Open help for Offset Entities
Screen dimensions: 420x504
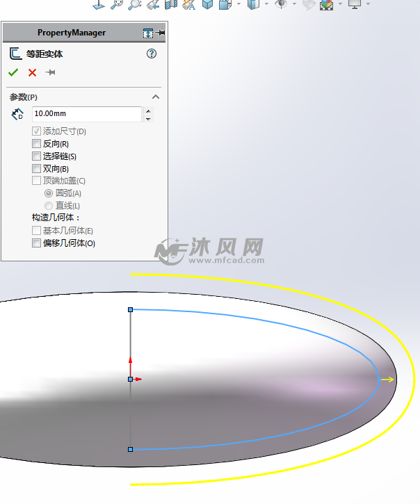tap(152, 54)
